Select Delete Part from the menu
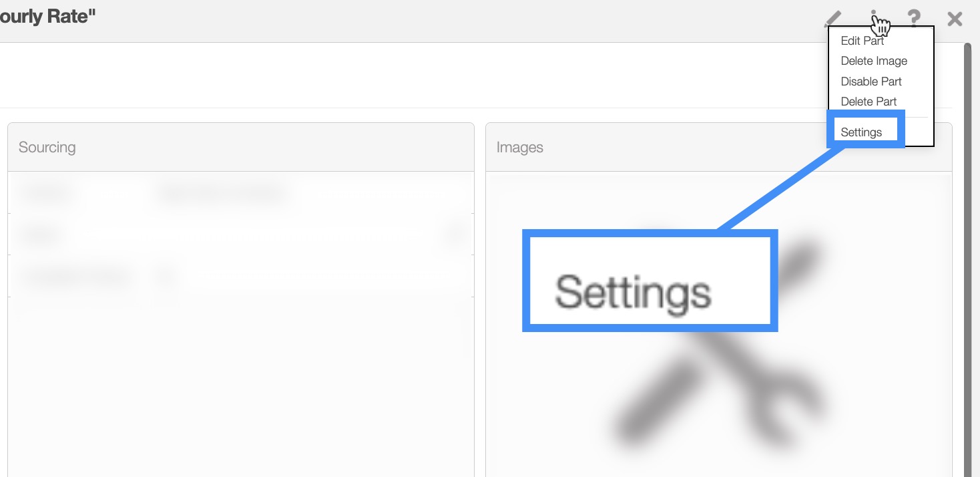 869,102
